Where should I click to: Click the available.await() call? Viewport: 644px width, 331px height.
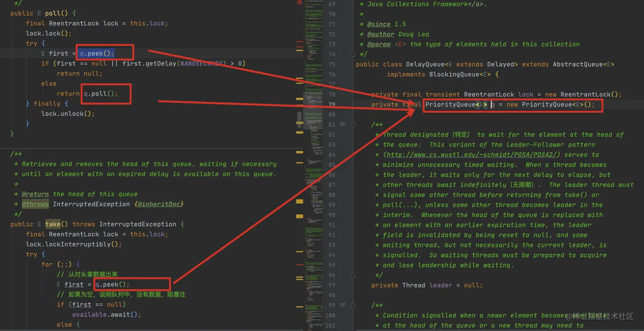(106, 314)
